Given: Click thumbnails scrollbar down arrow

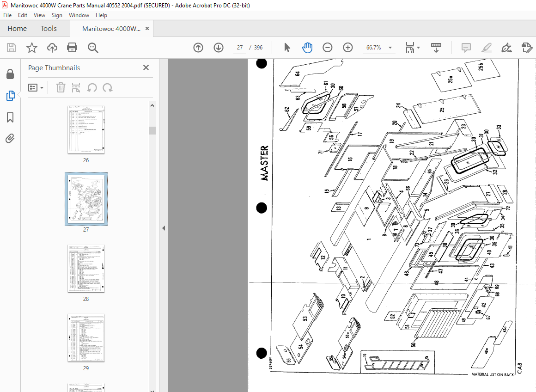Looking at the screenshot, I should 152,390.
